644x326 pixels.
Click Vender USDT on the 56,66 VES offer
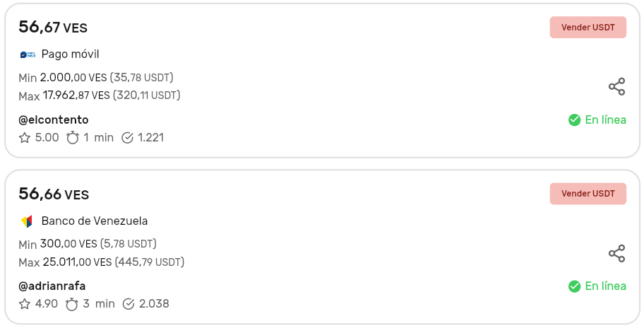pyautogui.click(x=588, y=194)
